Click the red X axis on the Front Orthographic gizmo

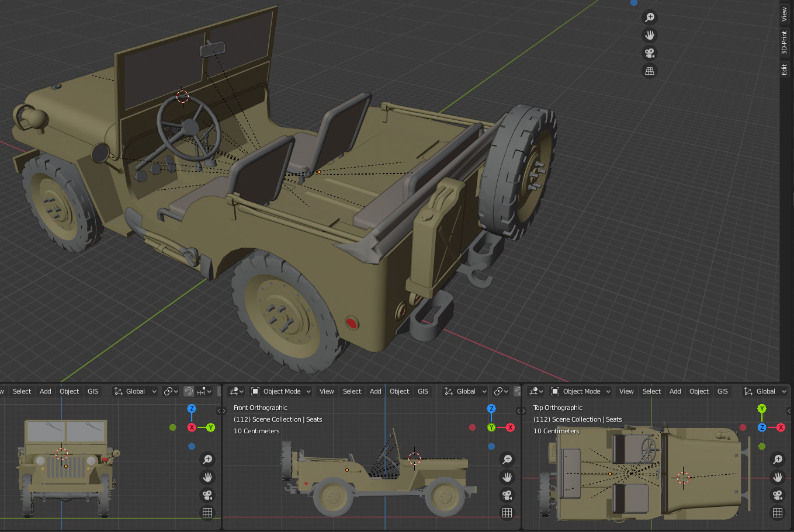tap(510, 427)
